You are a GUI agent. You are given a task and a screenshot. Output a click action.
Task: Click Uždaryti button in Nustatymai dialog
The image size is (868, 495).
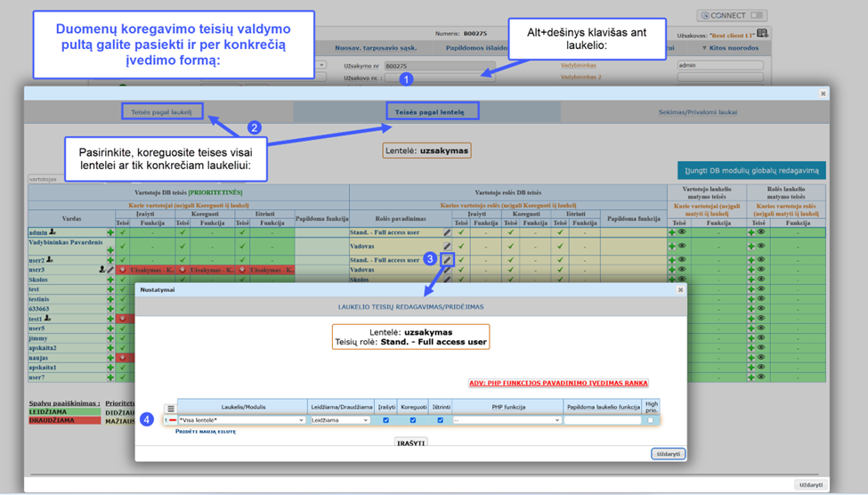click(669, 454)
